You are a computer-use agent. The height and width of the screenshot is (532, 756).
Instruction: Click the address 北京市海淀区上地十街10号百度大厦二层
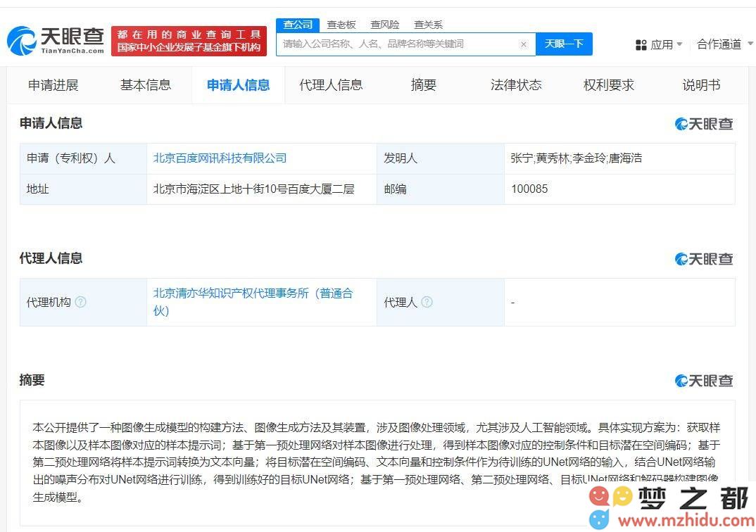[x=253, y=189]
